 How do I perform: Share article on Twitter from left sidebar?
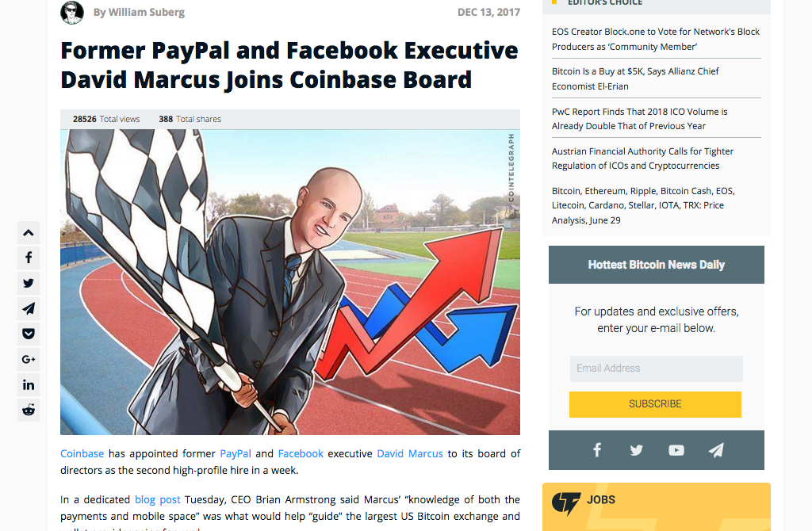(x=29, y=283)
